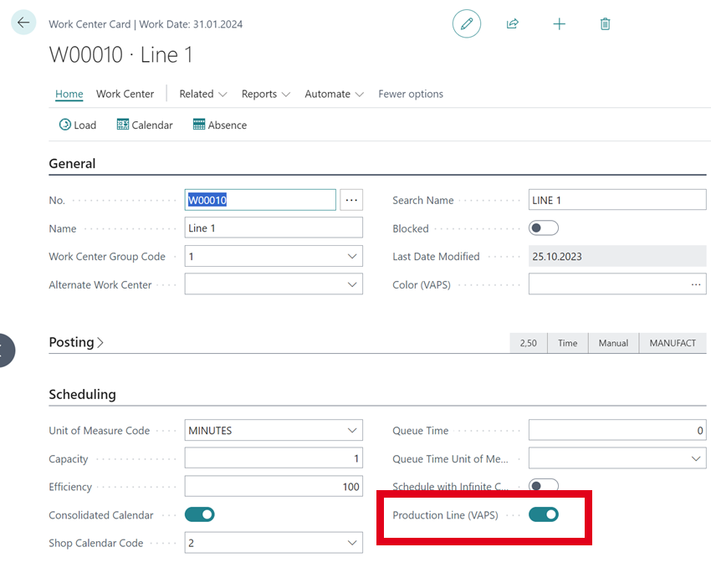Disable the Consolidated Calendar toggle
Viewport: 711px width, 588px height.
coord(198,514)
